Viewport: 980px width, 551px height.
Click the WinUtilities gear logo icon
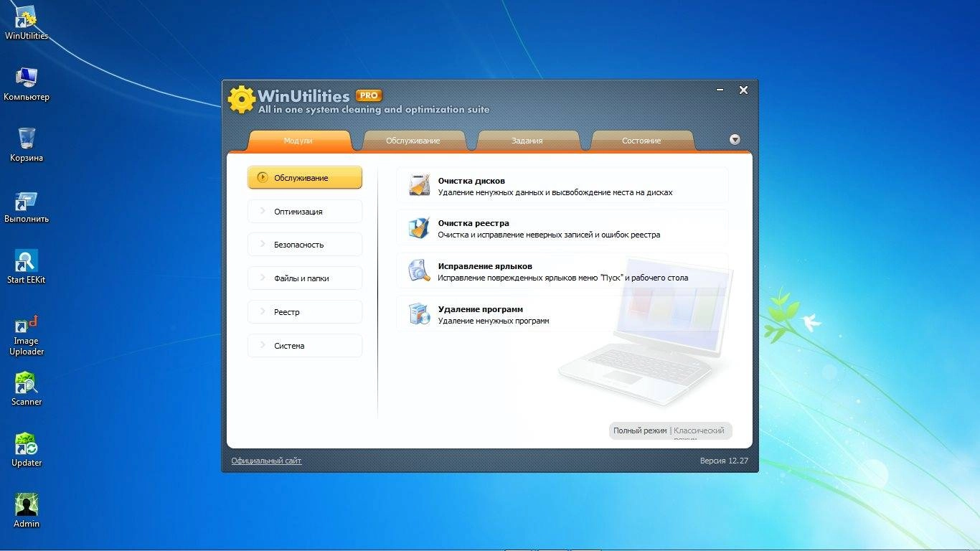point(242,100)
